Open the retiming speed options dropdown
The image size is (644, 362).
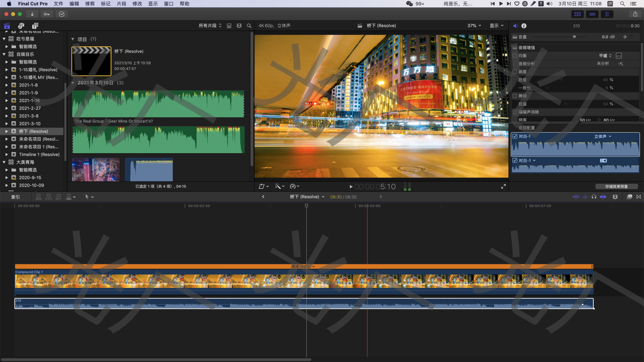(295, 187)
